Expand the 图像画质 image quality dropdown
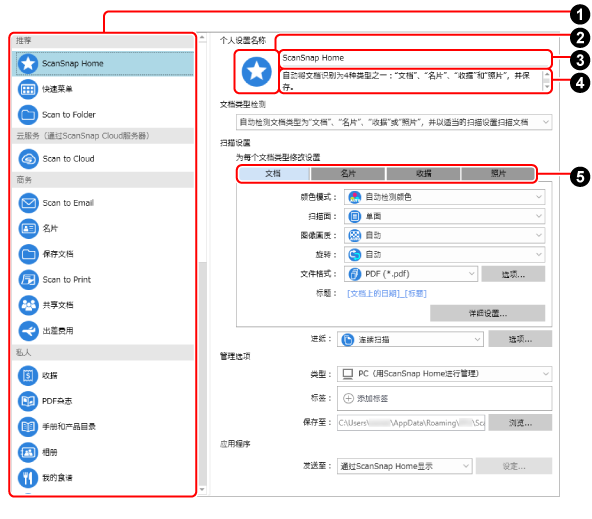This screenshot has height=519, width=592. pyautogui.click(x=444, y=236)
